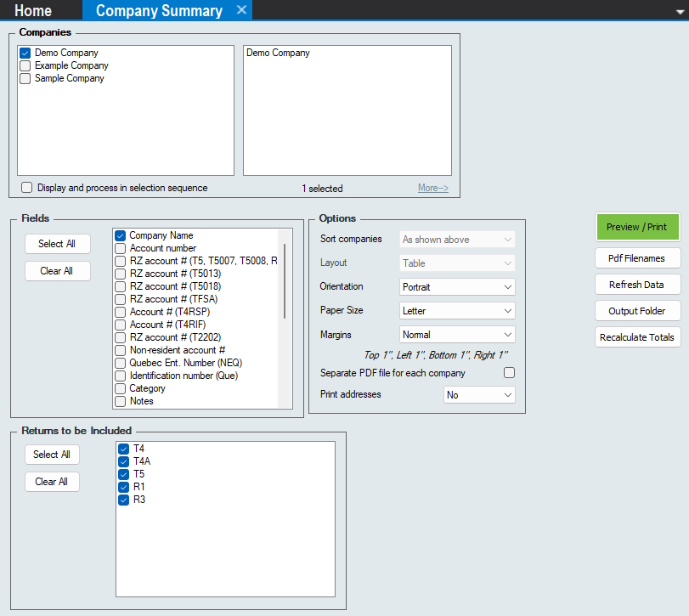Select the Company Summary tab
Viewport: 689px width, 616px height.
[x=158, y=11]
